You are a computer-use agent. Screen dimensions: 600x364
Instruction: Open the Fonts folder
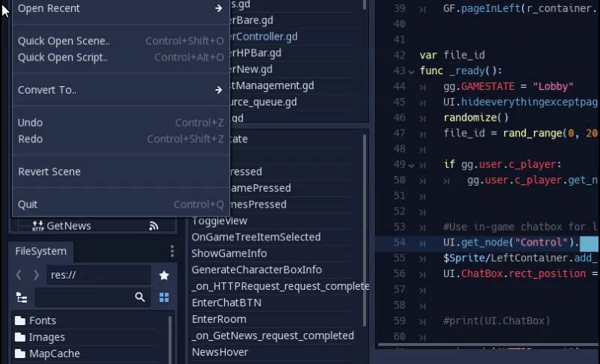coord(43,321)
